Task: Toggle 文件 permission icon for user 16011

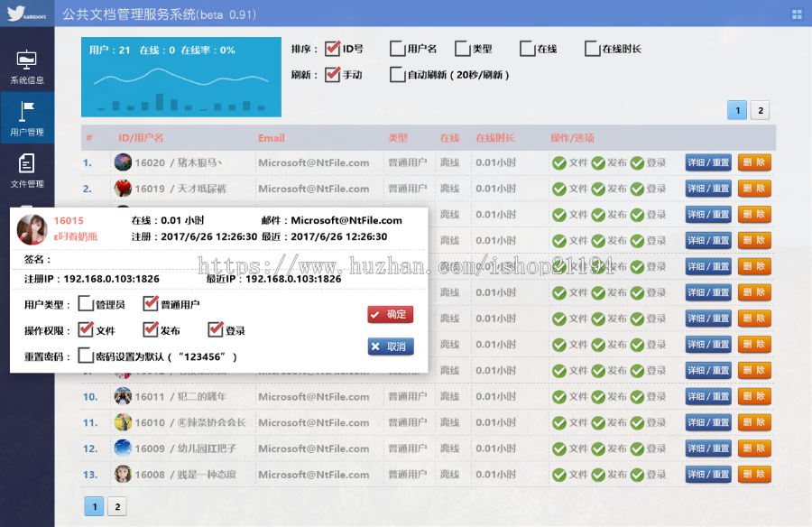Action: [x=558, y=397]
